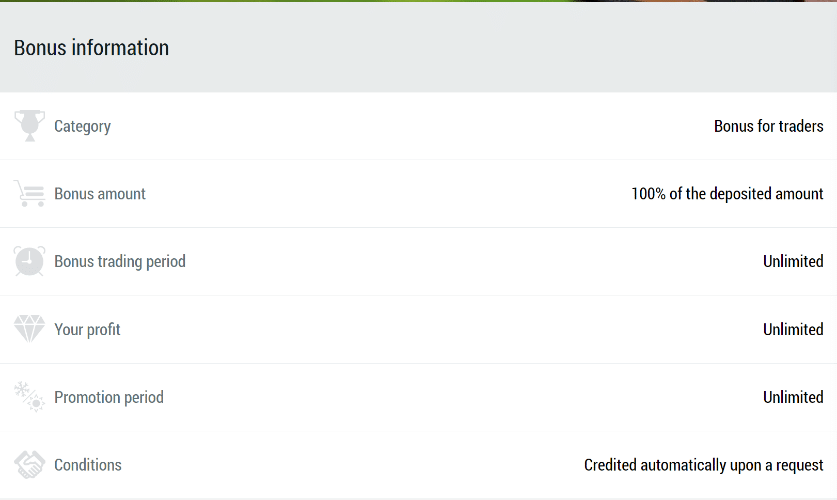Viewport: 837px width, 500px height.
Task: Select the Bonus amount label
Action: click(x=100, y=194)
